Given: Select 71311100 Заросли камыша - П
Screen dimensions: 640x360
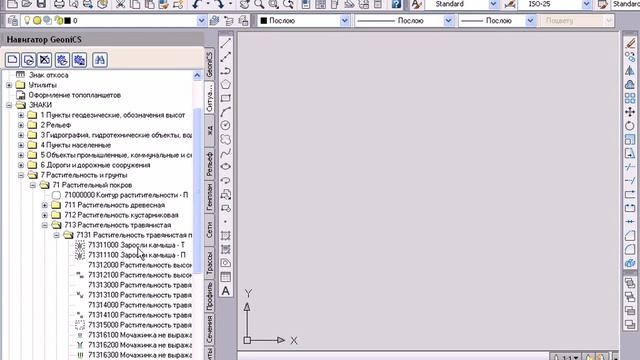Looking at the screenshot, I should coord(137,255).
